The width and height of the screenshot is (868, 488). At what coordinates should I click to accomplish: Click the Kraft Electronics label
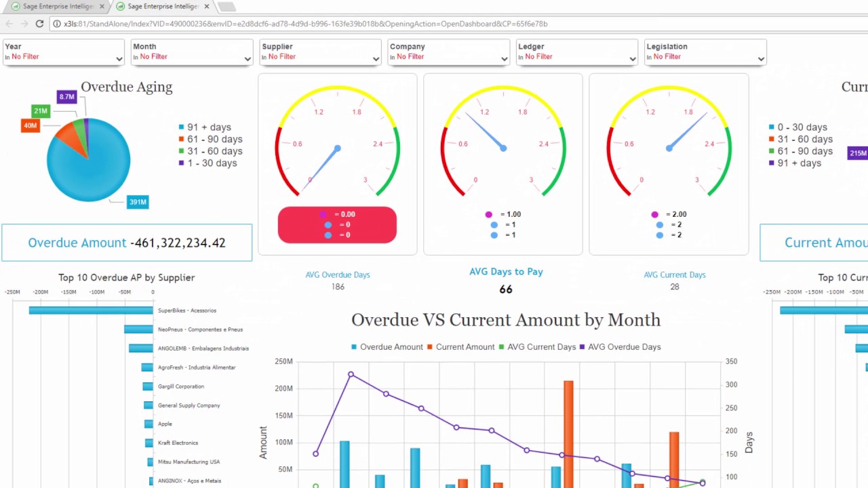click(178, 443)
